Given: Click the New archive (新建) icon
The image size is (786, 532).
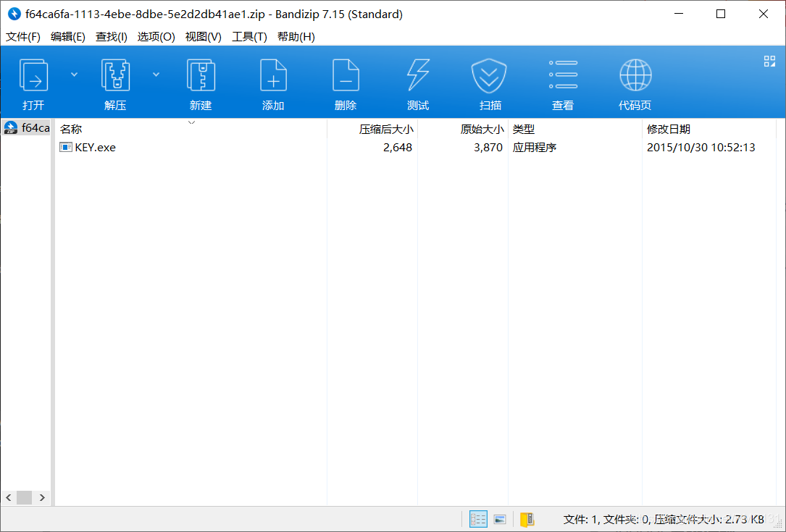Looking at the screenshot, I should (201, 75).
